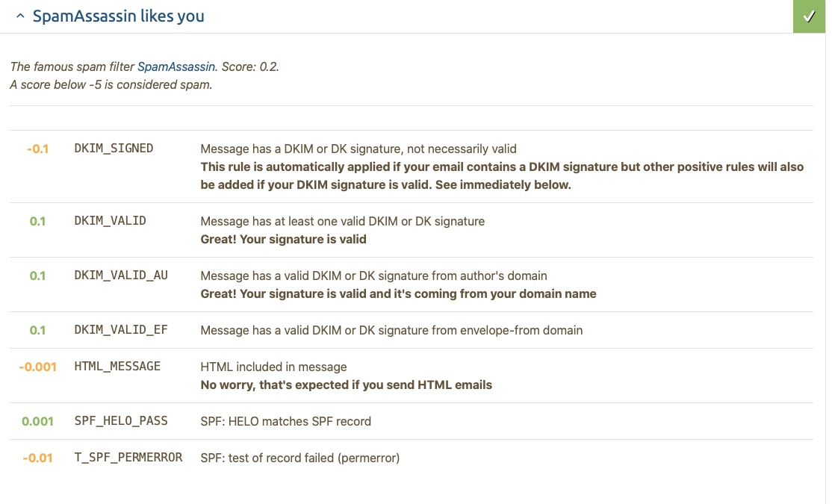Click the -0.001 score for HTML_MESSAGE
Image resolution: width=832 pixels, height=504 pixels.
tap(37, 367)
